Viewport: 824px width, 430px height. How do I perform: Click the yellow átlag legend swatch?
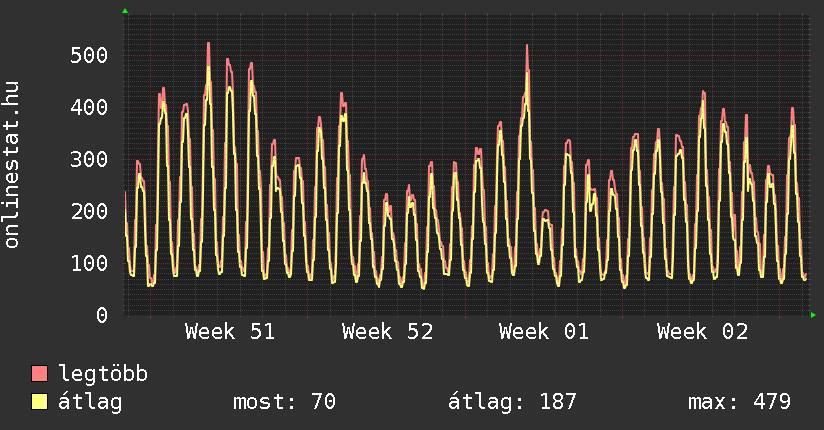tap(39, 403)
